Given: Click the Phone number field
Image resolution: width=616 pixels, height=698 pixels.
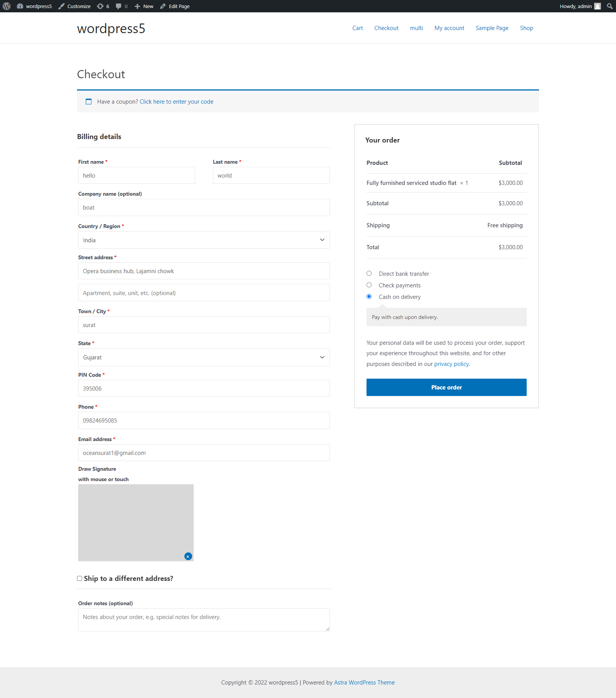Looking at the screenshot, I should (204, 421).
